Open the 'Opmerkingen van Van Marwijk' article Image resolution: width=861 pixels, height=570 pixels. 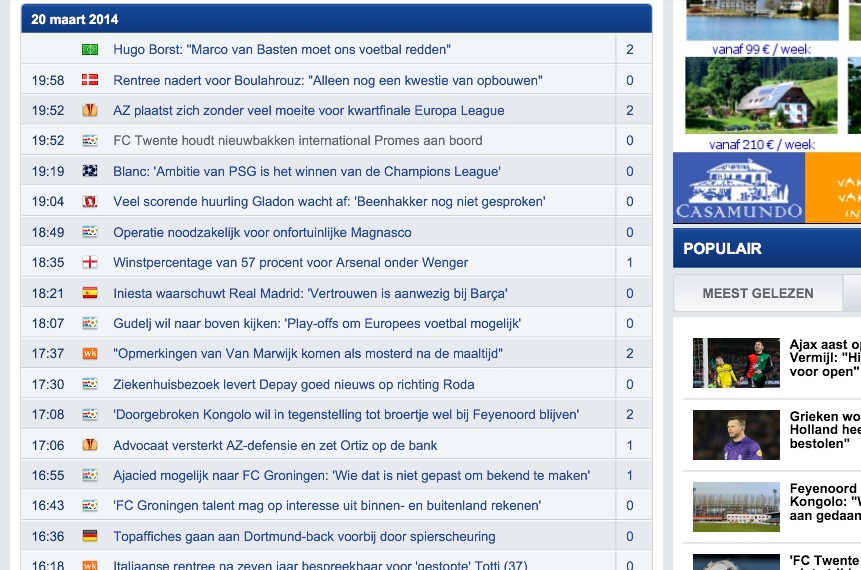coord(308,354)
